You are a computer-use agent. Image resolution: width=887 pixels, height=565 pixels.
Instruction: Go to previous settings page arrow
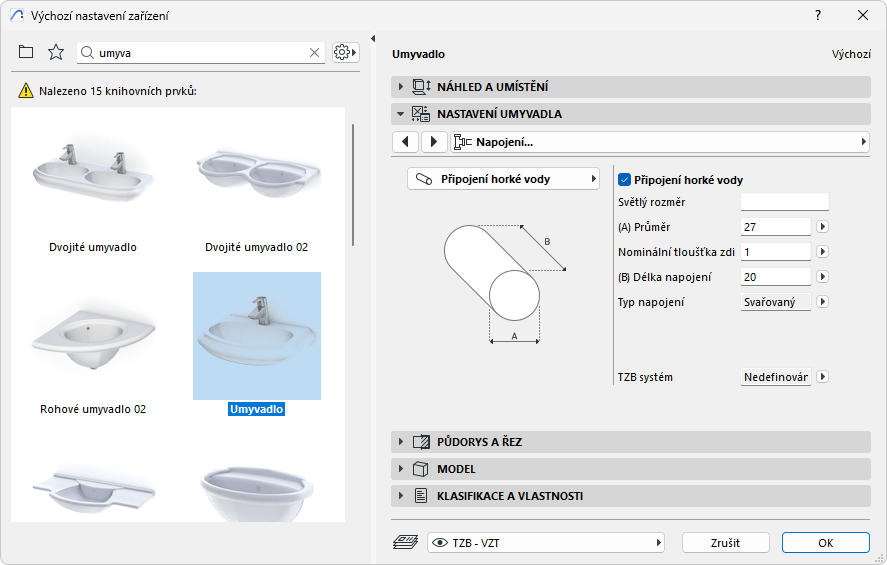405,142
